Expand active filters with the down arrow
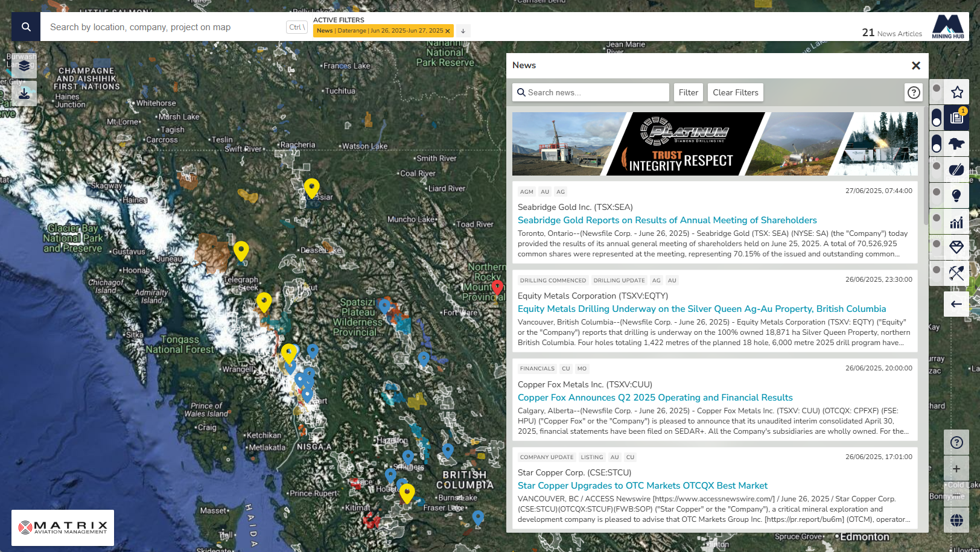This screenshot has height=552, width=980. point(463,31)
